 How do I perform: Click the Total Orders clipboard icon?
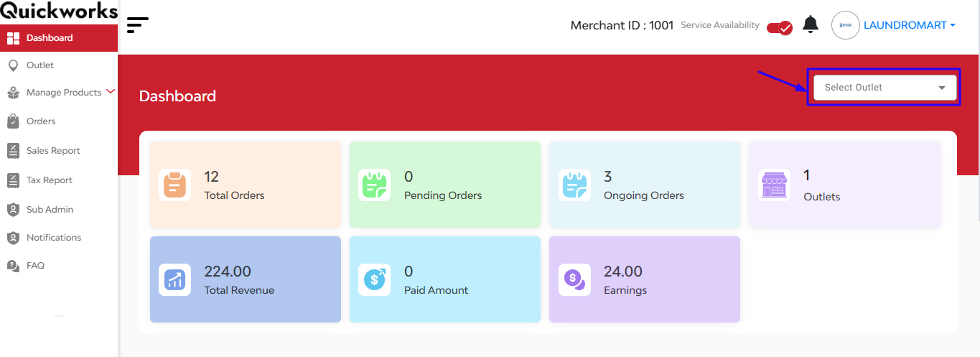pos(174,185)
